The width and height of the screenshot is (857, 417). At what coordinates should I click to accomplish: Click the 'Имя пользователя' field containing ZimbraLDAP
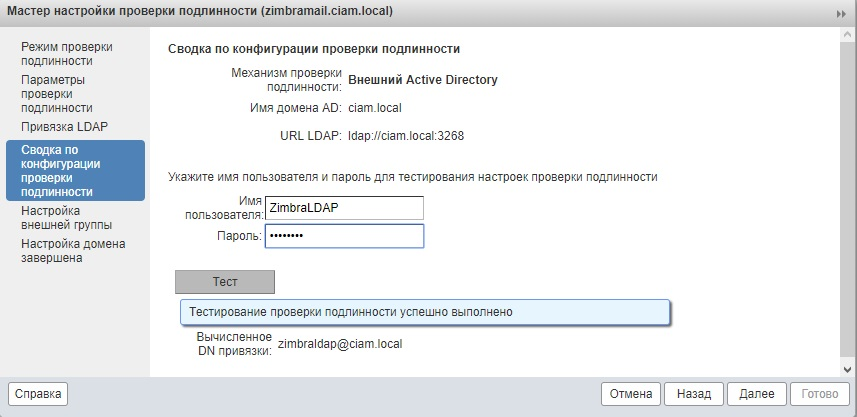click(344, 207)
